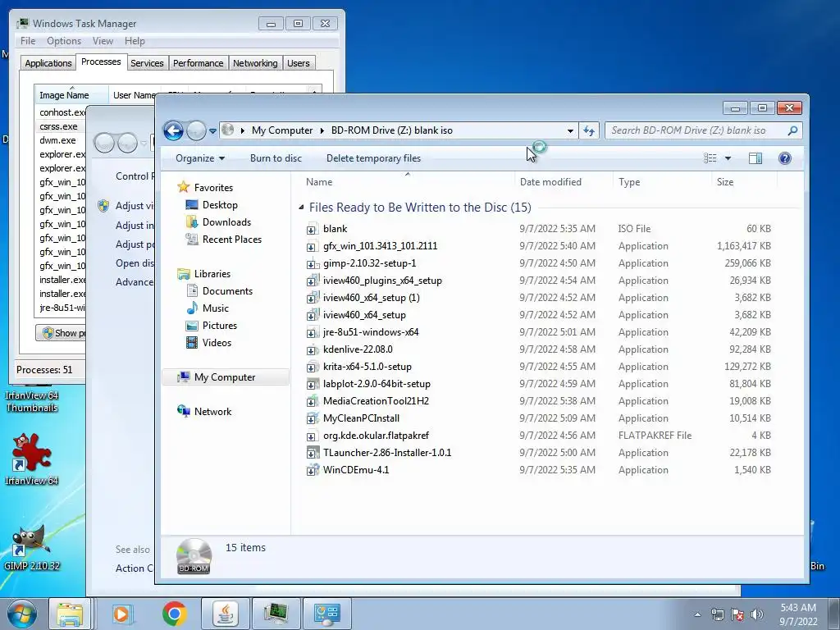Select gimp-2.10.32-setup-1 file
The height and width of the screenshot is (630, 840).
pyautogui.click(x=369, y=263)
